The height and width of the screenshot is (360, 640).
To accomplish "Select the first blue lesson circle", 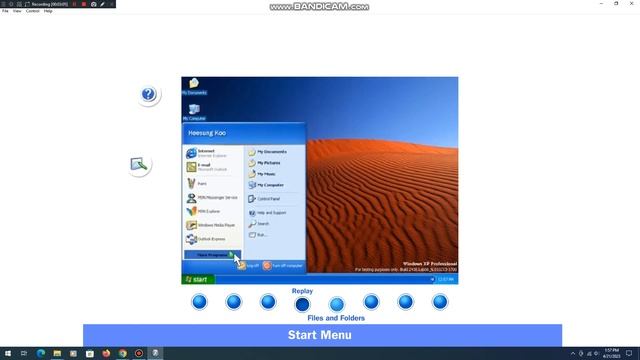I will point(200,302).
